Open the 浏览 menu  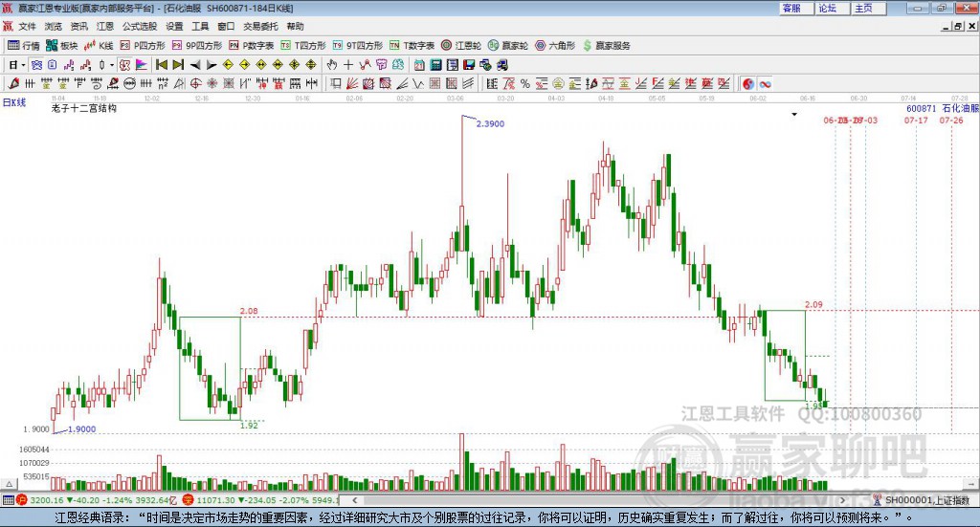(54, 26)
